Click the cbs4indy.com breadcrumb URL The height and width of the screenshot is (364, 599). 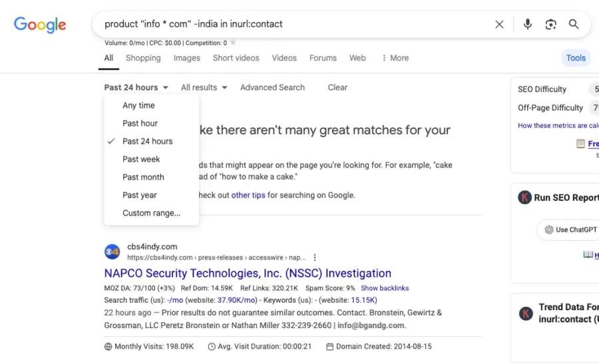coord(216,258)
